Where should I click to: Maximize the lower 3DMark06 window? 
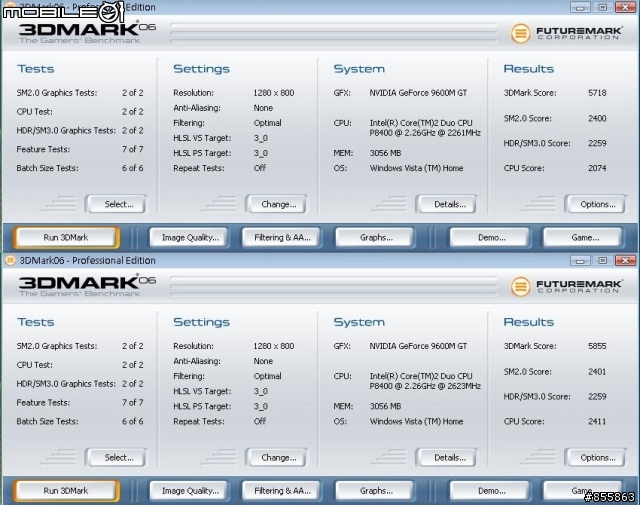click(x=602, y=260)
